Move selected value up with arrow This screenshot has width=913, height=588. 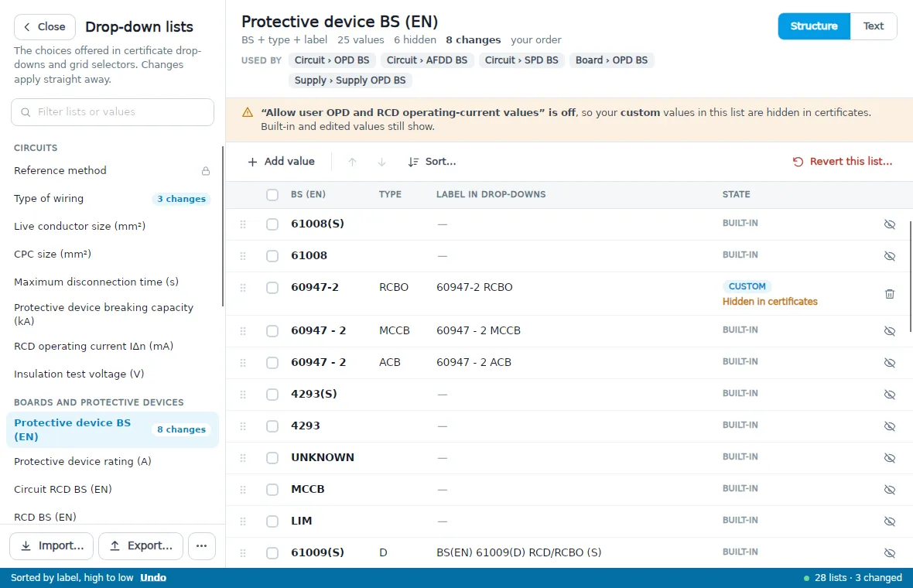coord(352,162)
